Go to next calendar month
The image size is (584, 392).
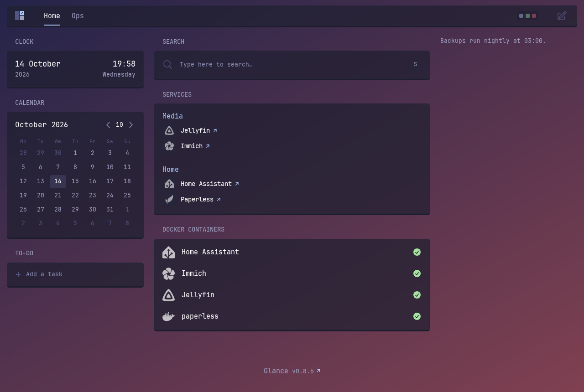tap(131, 125)
